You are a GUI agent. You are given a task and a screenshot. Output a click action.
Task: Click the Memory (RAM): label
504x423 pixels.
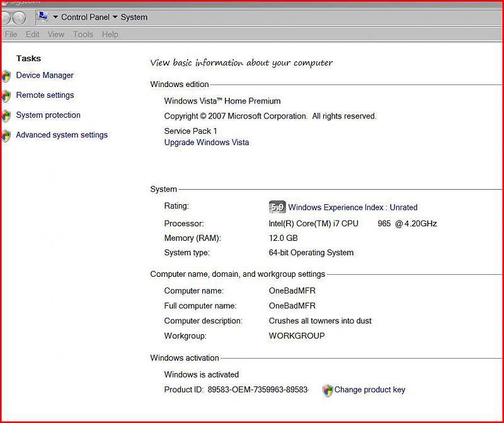pyautogui.click(x=193, y=238)
